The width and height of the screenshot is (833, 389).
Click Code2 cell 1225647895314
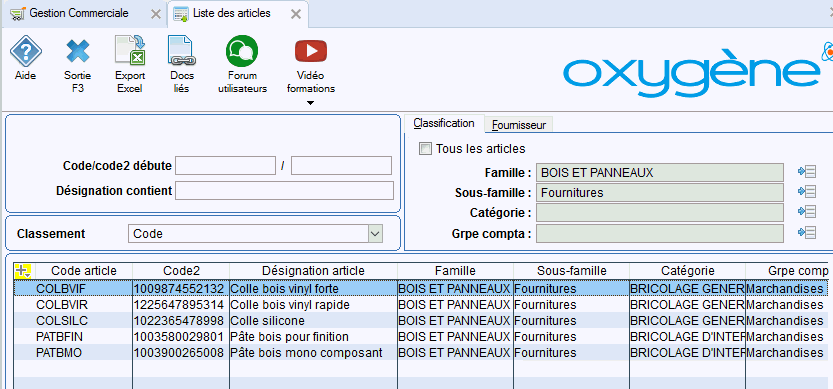(181, 305)
